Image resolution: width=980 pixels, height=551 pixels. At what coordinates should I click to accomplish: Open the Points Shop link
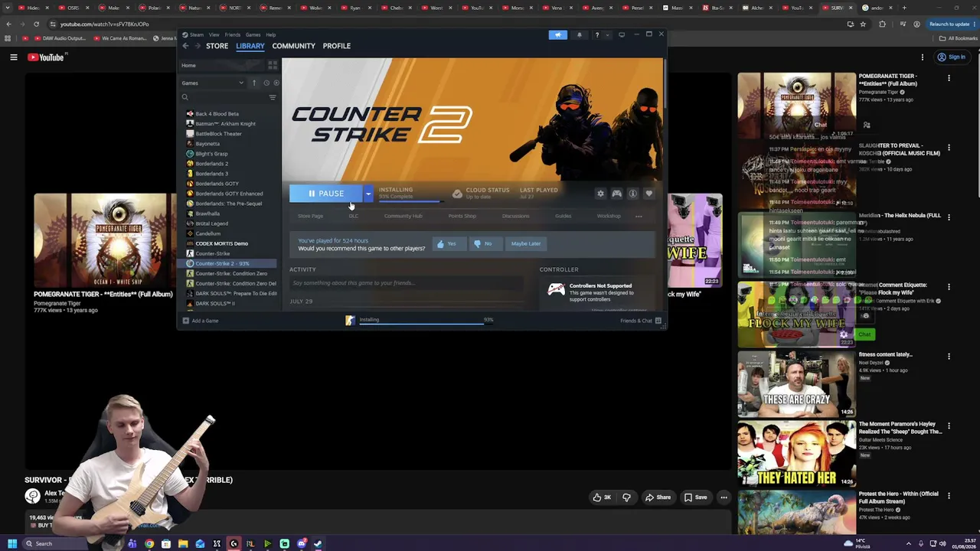(462, 216)
